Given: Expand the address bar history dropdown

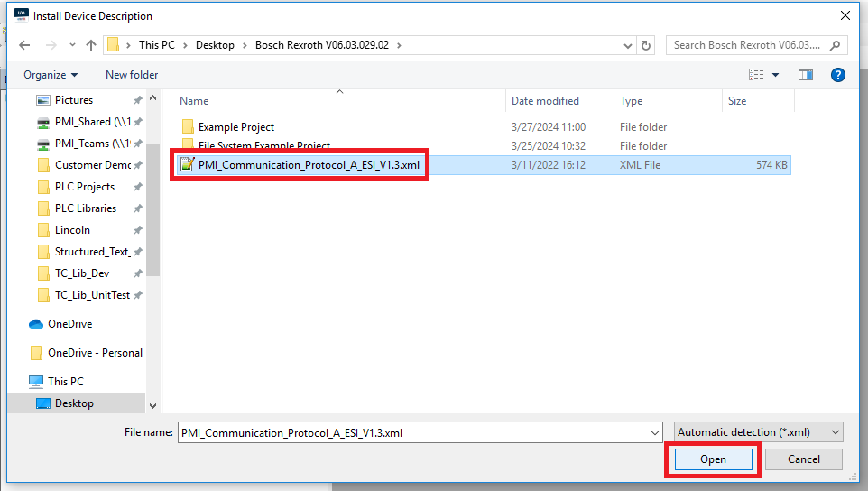Looking at the screenshot, I should tap(628, 45).
